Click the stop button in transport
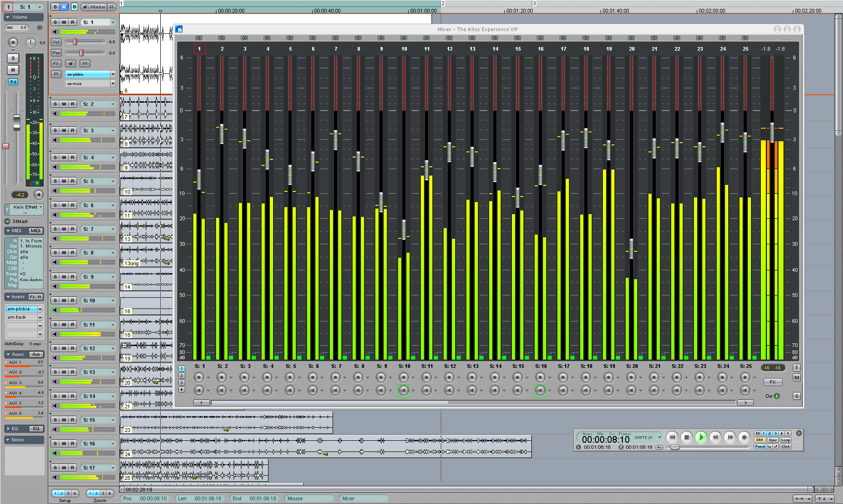This screenshot has height=504, width=843. coord(686,437)
